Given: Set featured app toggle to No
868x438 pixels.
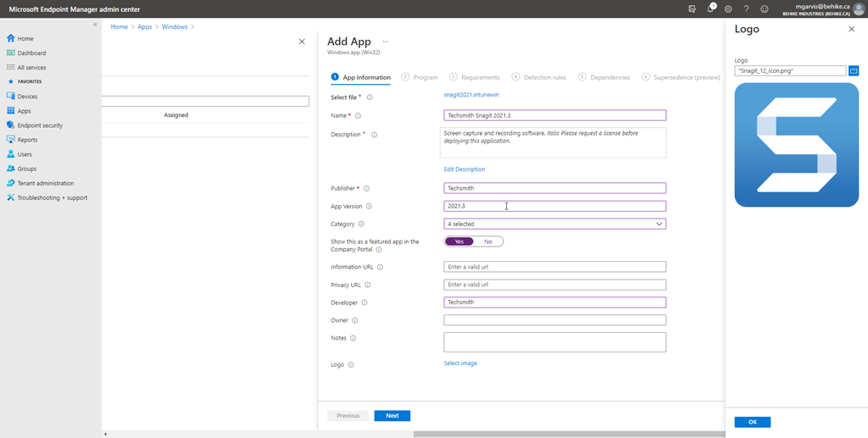Looking at the screenshot, I should point(488,241).
